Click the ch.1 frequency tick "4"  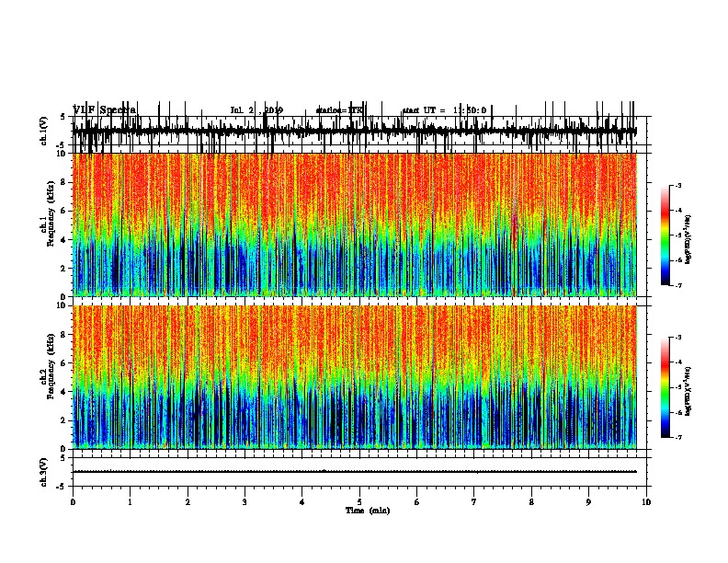[64, 240]
